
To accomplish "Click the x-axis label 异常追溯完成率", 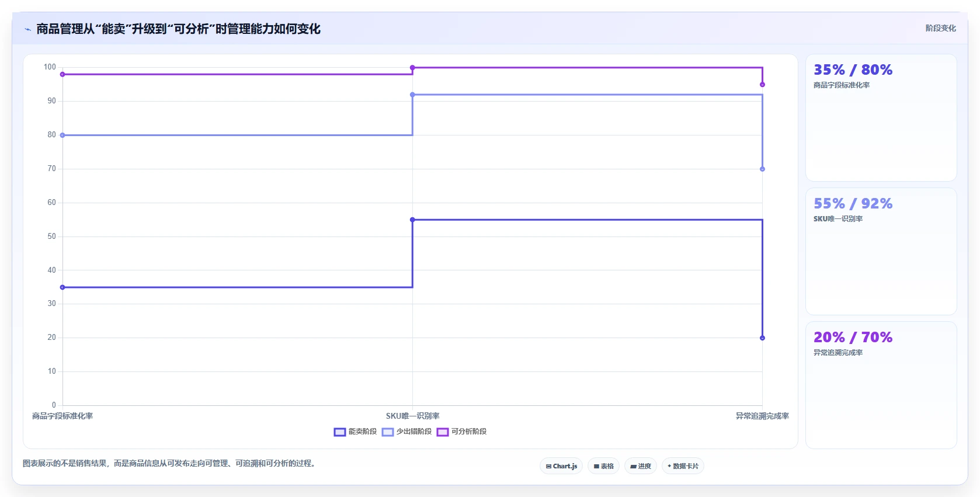I will tap(762, 416).
